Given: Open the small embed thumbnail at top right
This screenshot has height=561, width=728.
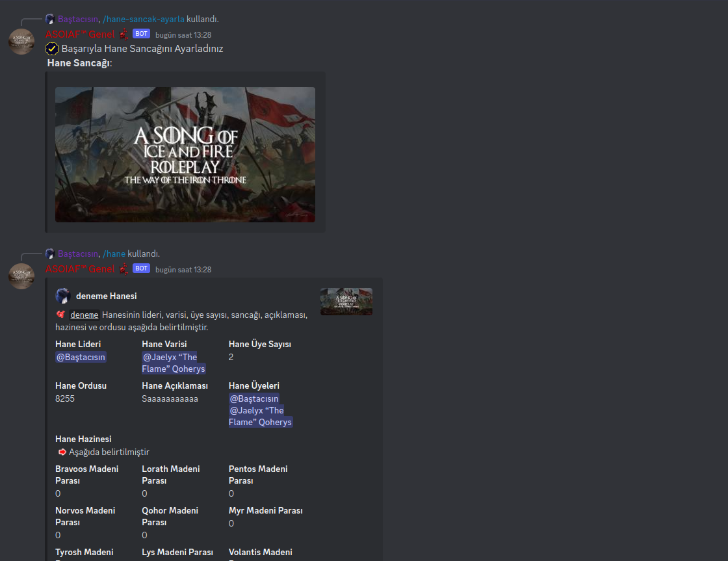Looking at the screenshot, I should pos(346,301).
